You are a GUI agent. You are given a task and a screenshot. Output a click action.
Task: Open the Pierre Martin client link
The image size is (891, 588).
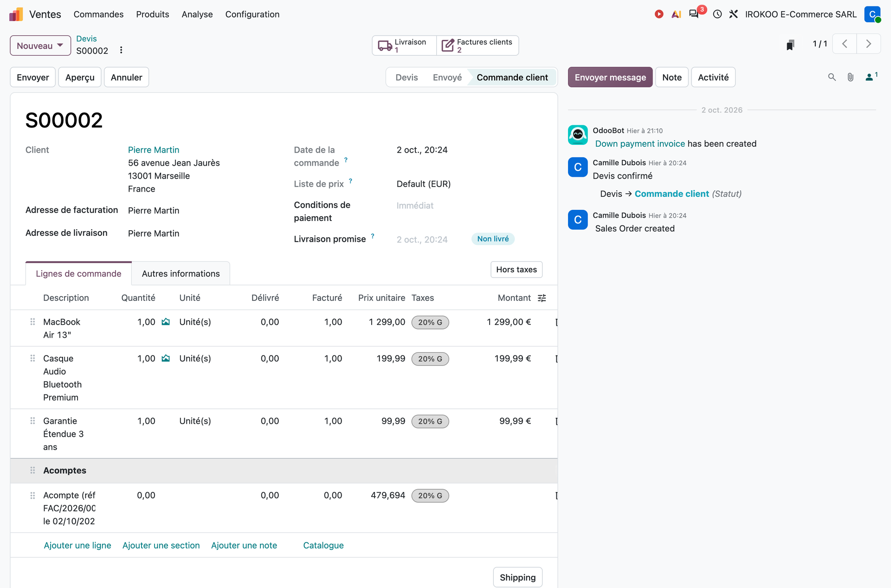[x=154, y=150]
